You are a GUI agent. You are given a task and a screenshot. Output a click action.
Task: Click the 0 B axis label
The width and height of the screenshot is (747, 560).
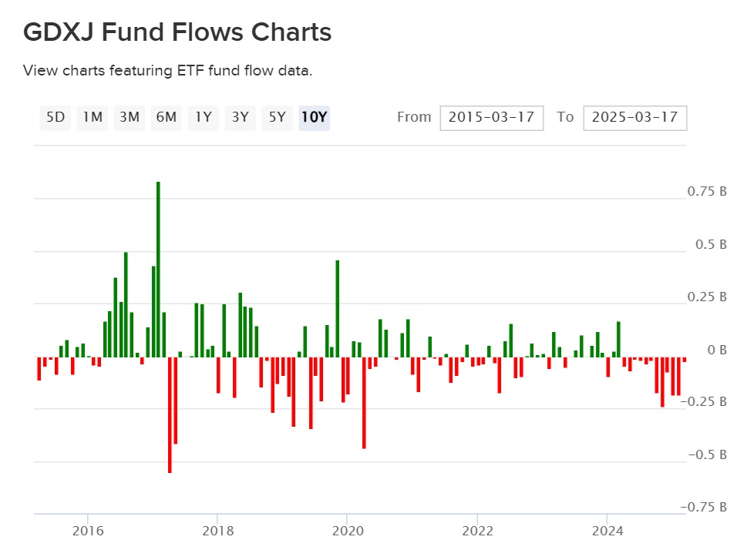pos(717,350)
